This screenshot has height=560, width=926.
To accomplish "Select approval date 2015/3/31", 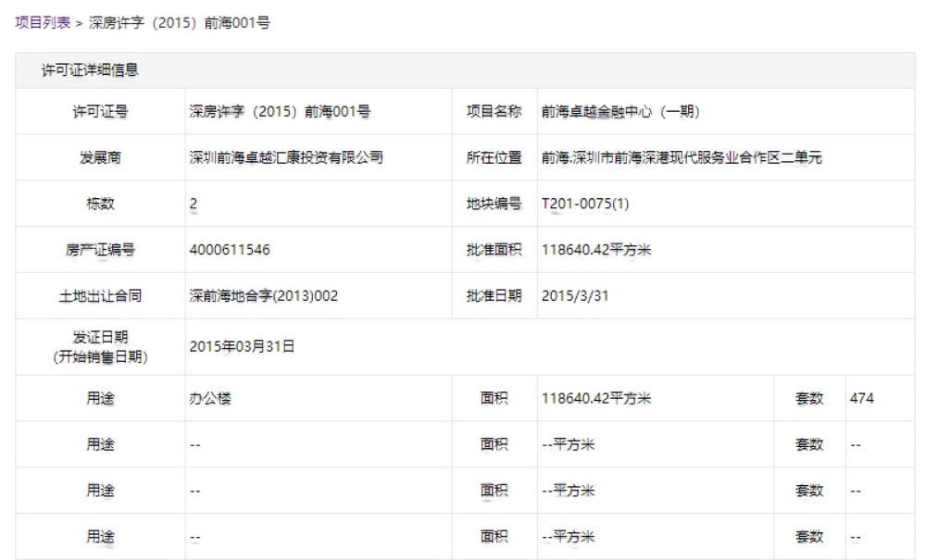I will click(x=575, y=295).
